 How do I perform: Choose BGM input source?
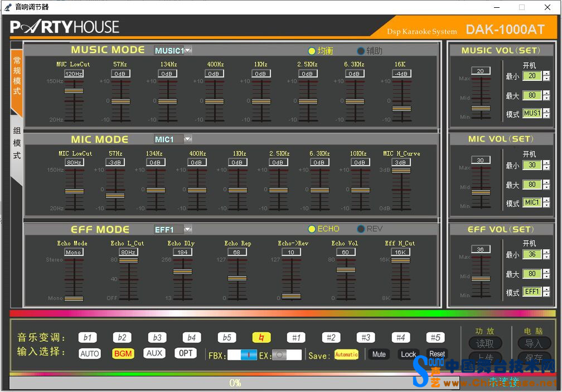pos(123,354)
